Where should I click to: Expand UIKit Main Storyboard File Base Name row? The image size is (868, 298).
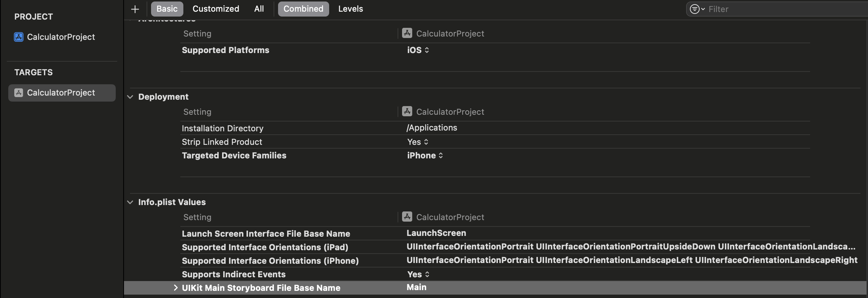pyautogui.click(x=175, y=288)
